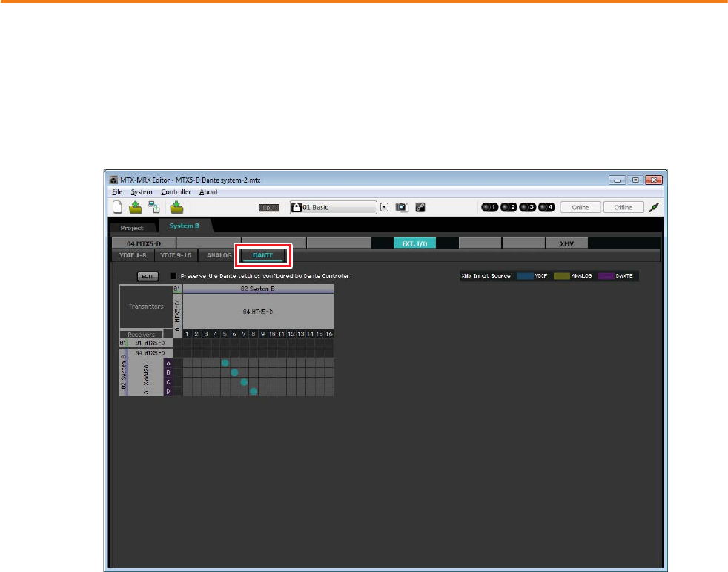This screenshot has height=572, width=728.
Task: Click the New project file icon
Action: click(118, 207)
